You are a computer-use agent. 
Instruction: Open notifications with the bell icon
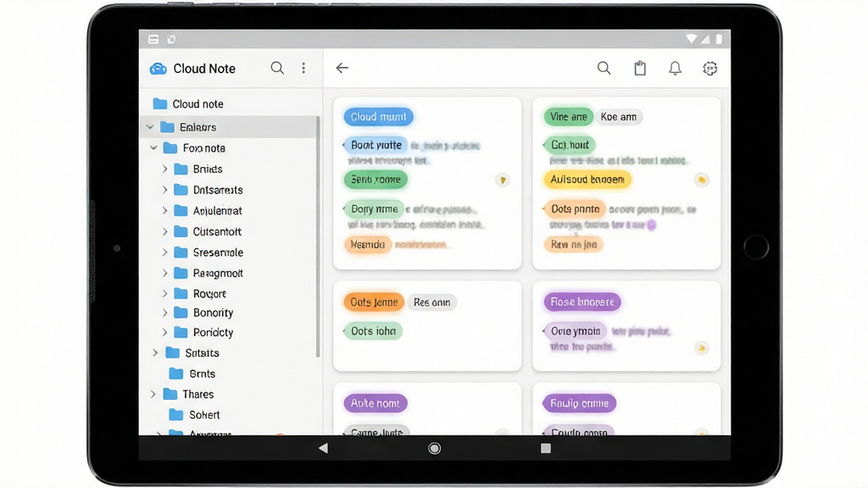(675, 68)
